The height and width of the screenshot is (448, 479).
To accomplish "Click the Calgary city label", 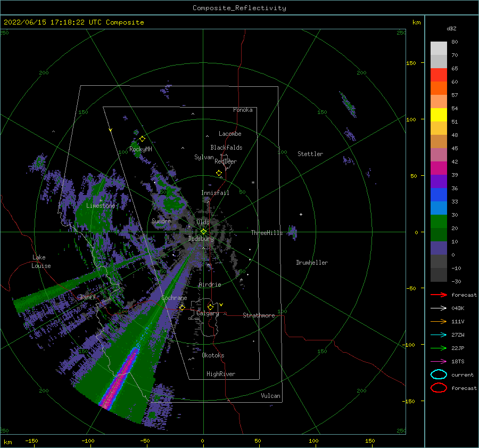I will pyautogui.click(x=208, y=313).
